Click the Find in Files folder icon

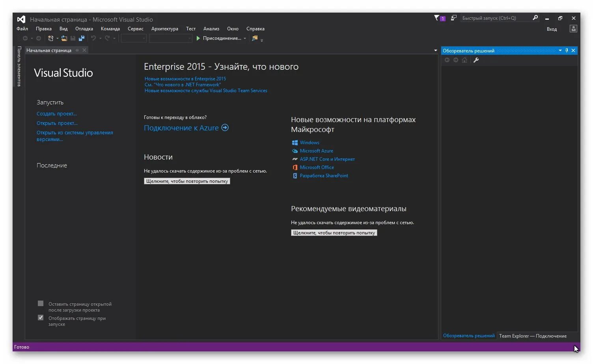[255, 38]
